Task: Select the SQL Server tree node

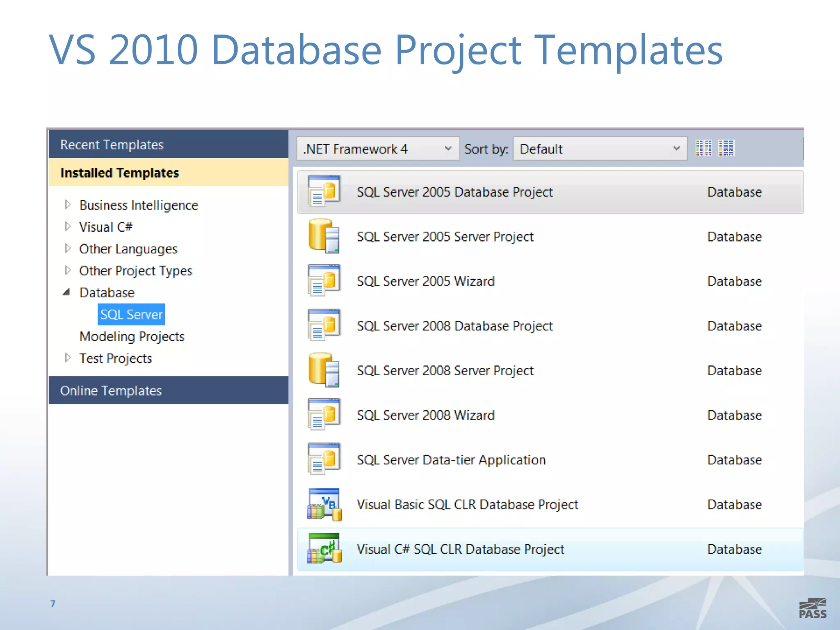Action: pyautogui.click(x=131, y=314)
